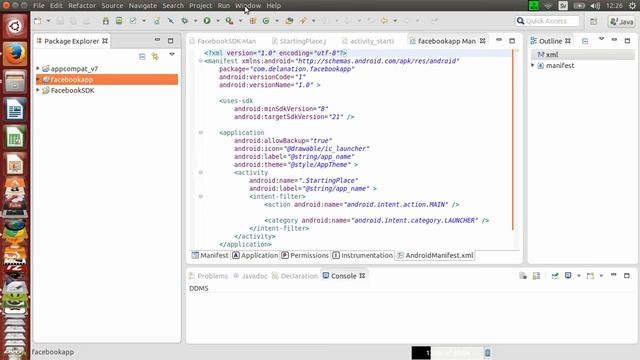Close the facebookapp Manifest editor tab
640x360 pixels.
pos(482,41)
